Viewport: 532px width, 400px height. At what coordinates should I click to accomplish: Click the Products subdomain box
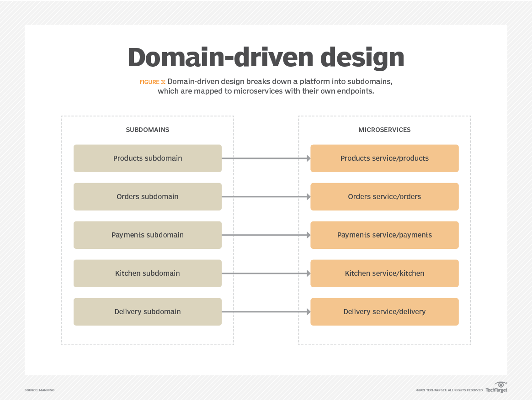click(148, 158)
